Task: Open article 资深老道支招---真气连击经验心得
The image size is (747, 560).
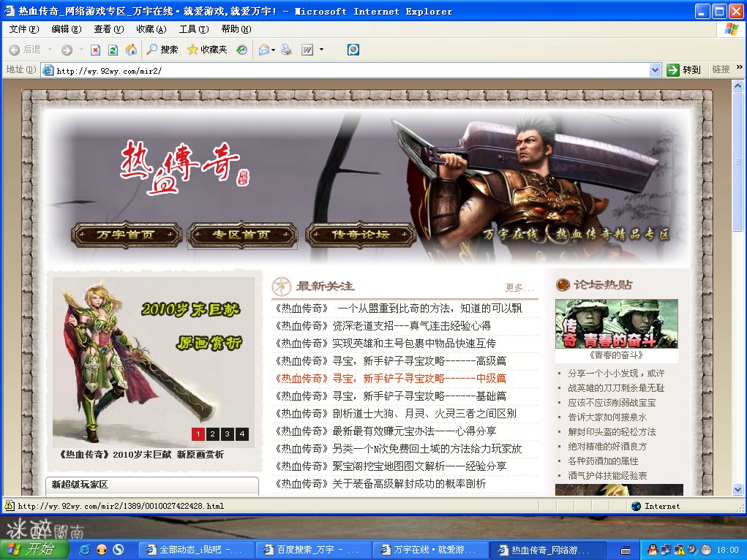Action: click(x=383, y=326)
